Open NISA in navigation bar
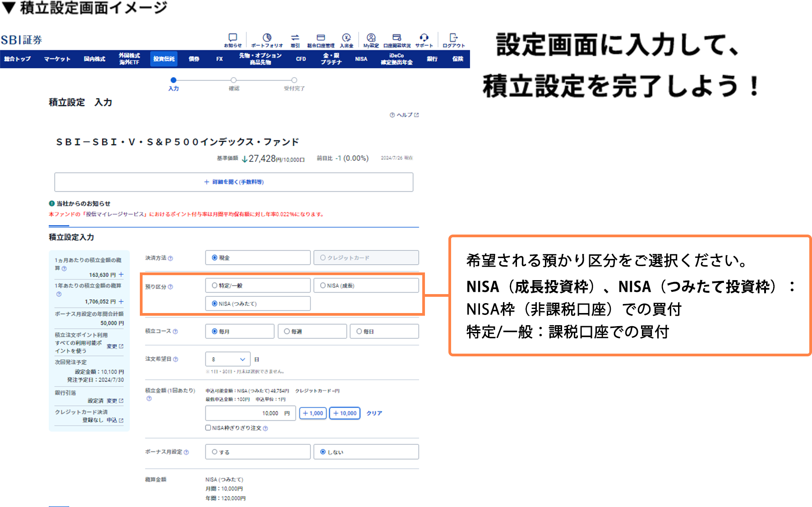The width and height of the screenshot is (812, 507). [361, 59]
